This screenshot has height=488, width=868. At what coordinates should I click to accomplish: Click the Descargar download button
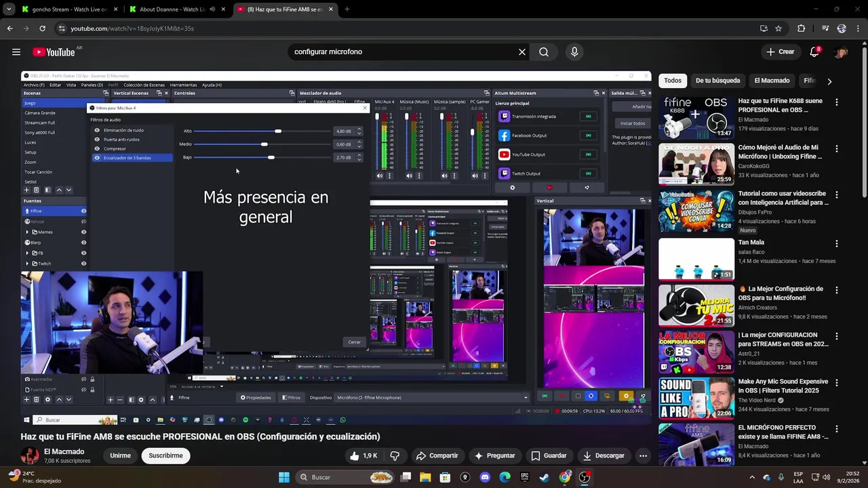point(604,455)
